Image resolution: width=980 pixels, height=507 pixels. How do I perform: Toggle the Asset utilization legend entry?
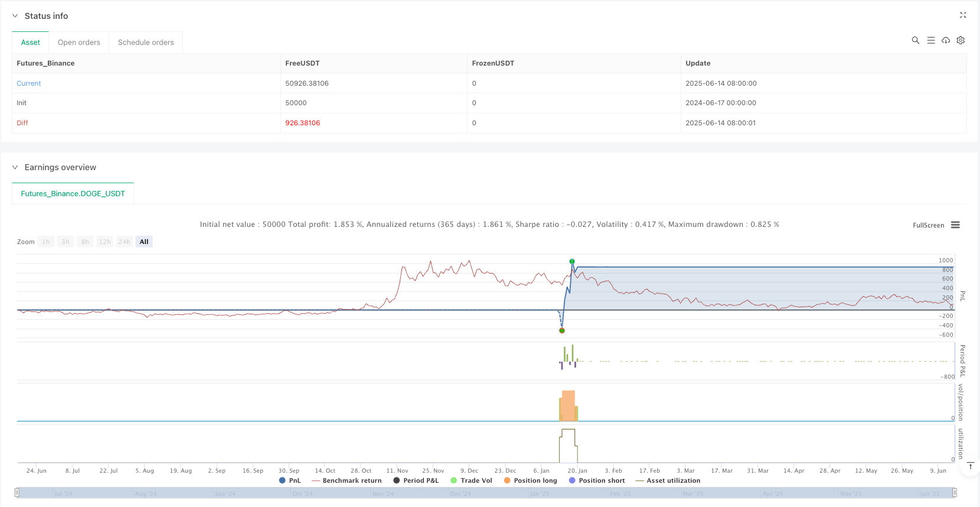(668, 480)
